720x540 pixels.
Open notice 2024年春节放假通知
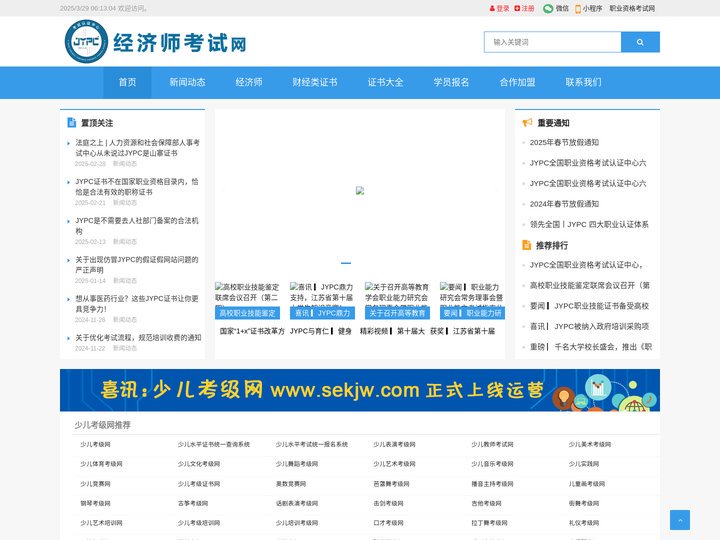pyautogui.click(x=564, y=204)
